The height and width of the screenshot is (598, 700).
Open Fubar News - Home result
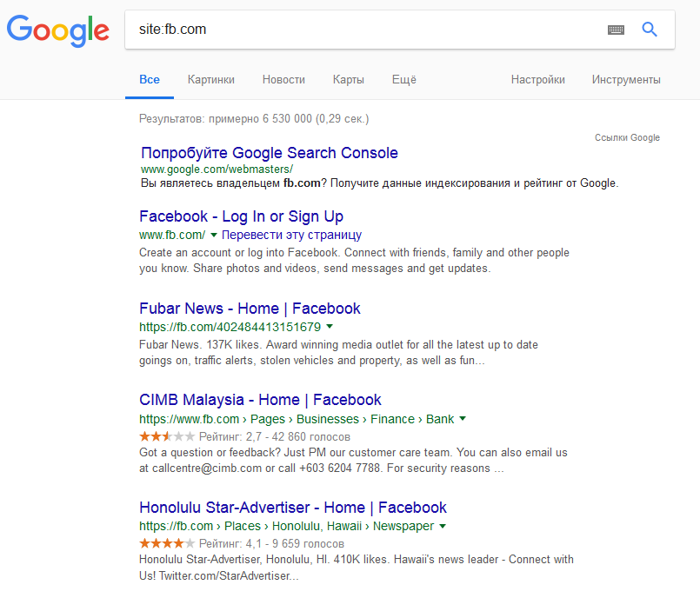tap(250, 309)
